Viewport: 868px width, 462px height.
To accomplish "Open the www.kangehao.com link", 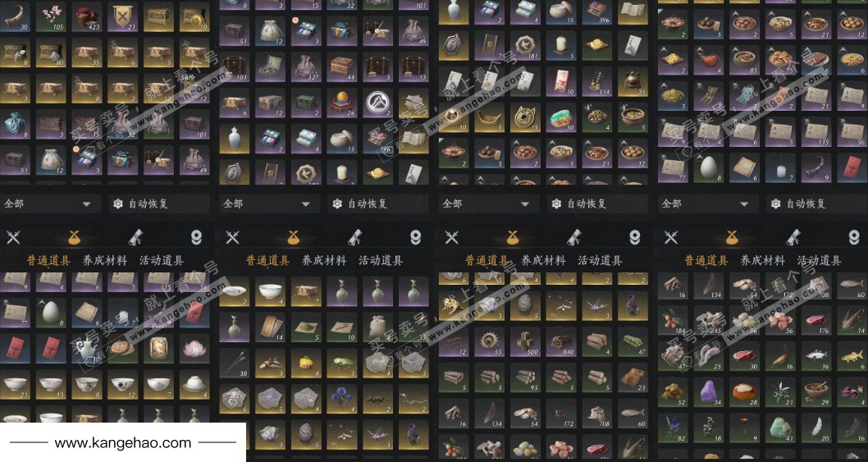I will point(123,442).
